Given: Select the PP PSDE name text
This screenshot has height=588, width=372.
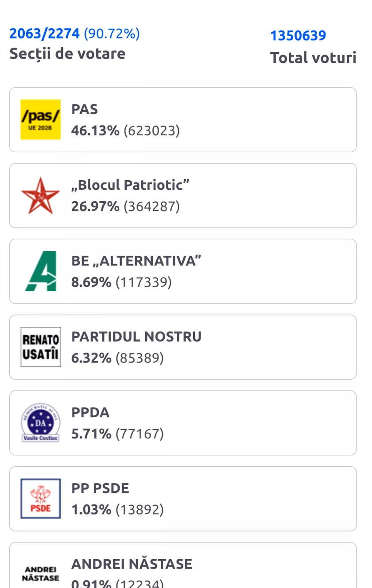Looking at the screenshot, I should click(x=101, y=488).
